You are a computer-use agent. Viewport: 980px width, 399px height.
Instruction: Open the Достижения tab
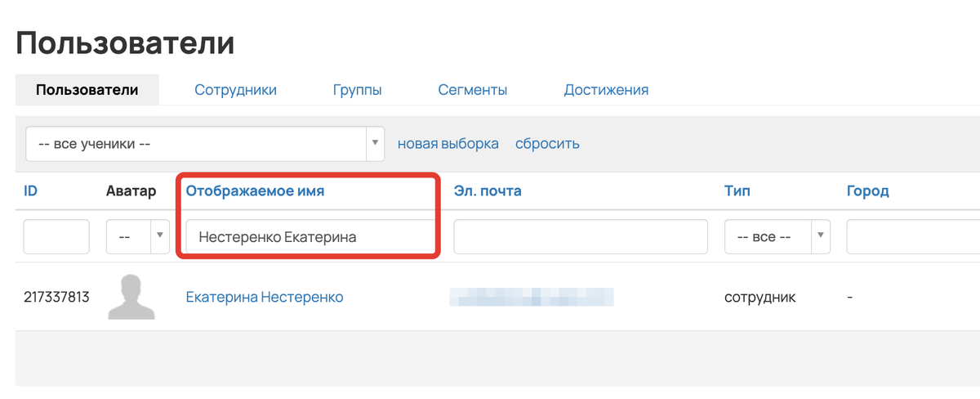606,90
